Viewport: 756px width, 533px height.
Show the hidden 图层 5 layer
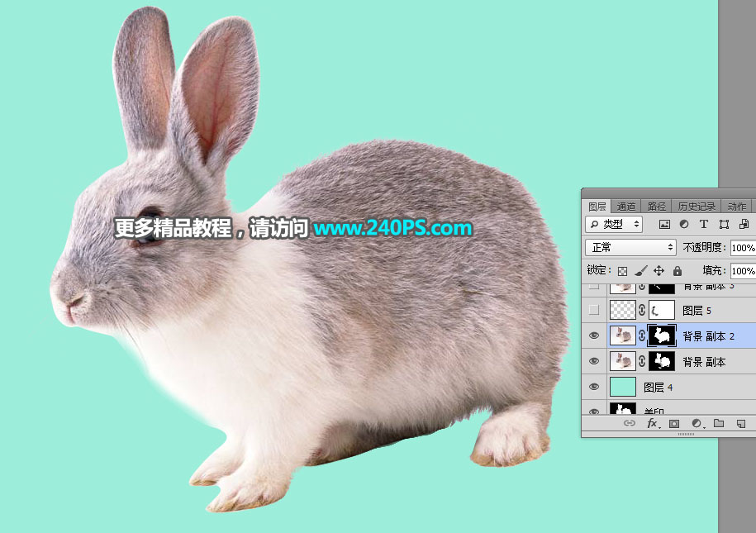(x=594, y=310)
